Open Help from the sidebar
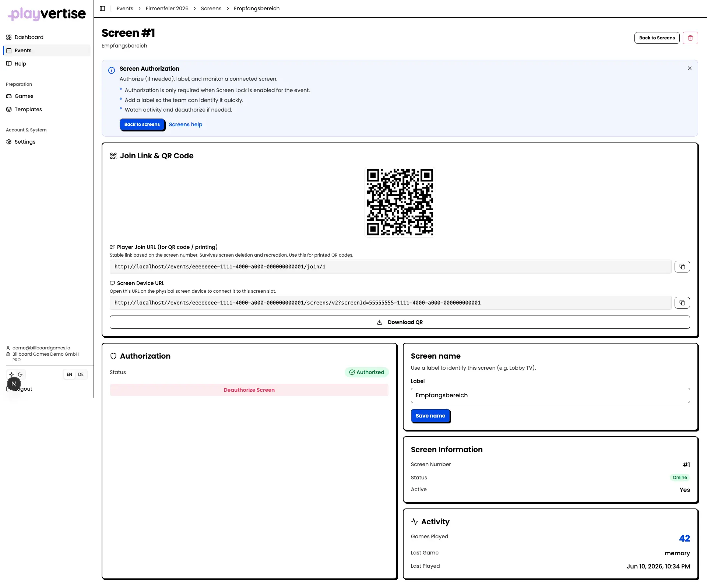This screenshot has width=707, height=588. click(x=46, y=64)
